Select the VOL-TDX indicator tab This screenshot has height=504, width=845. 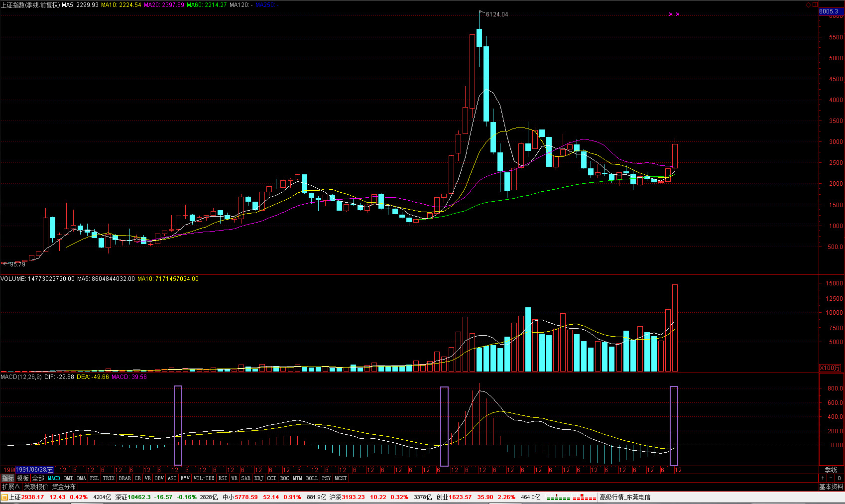204,478
